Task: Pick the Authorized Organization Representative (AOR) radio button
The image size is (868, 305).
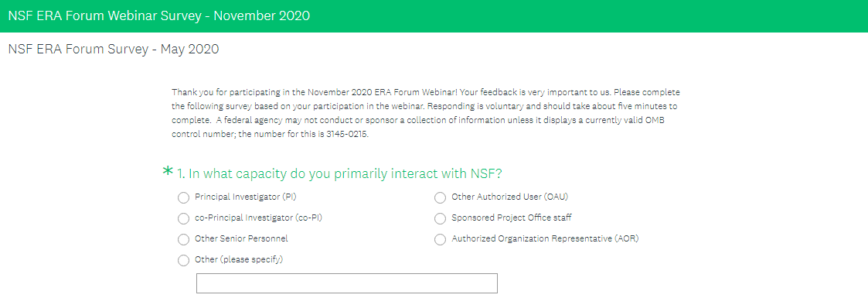Action: tap(440, 239)
